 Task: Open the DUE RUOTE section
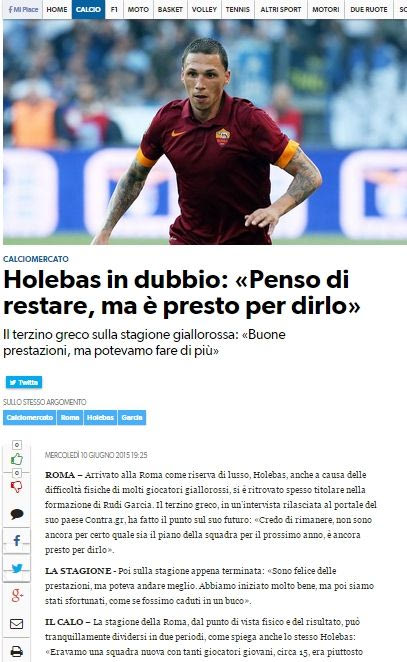pos(369,9)
